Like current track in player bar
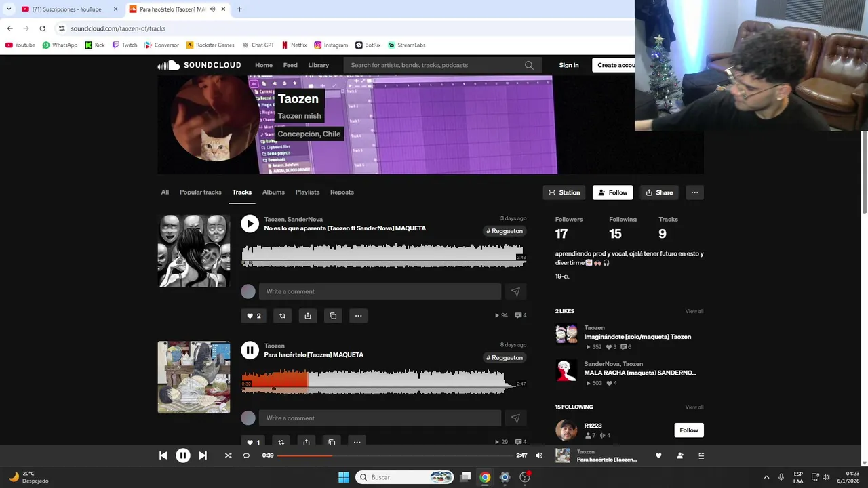Image resolution: width=868 pixels, height=488 pixels. tap(658, 455)
